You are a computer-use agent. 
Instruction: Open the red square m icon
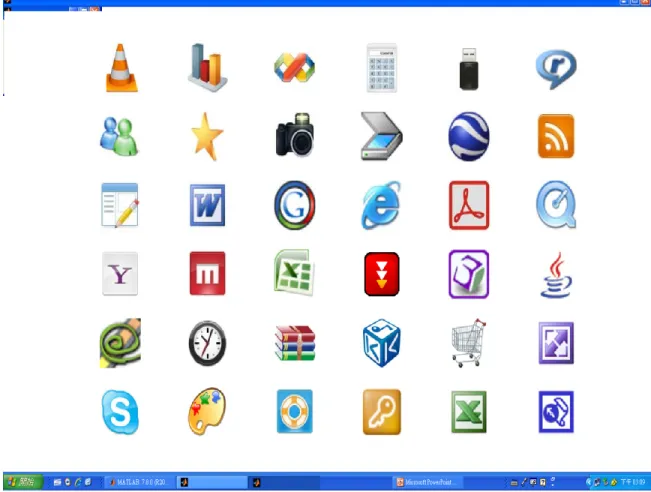(208, 273)
